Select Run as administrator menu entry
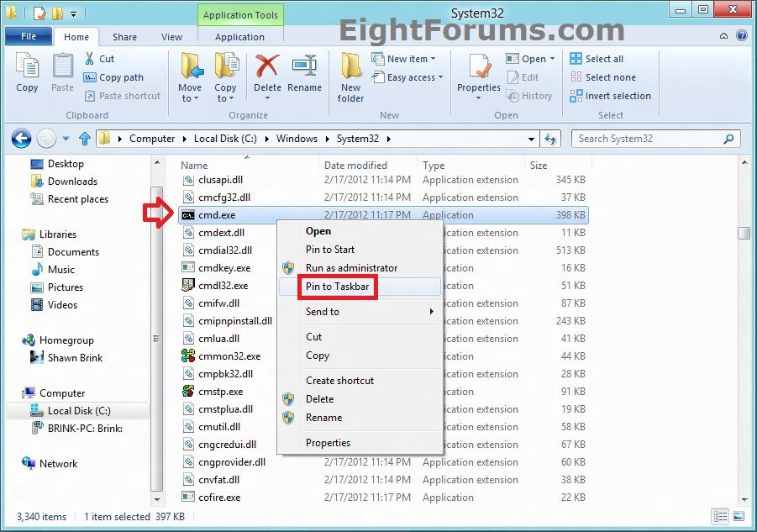The height and width of the screenshot is (532, 757). click(351, 268)
